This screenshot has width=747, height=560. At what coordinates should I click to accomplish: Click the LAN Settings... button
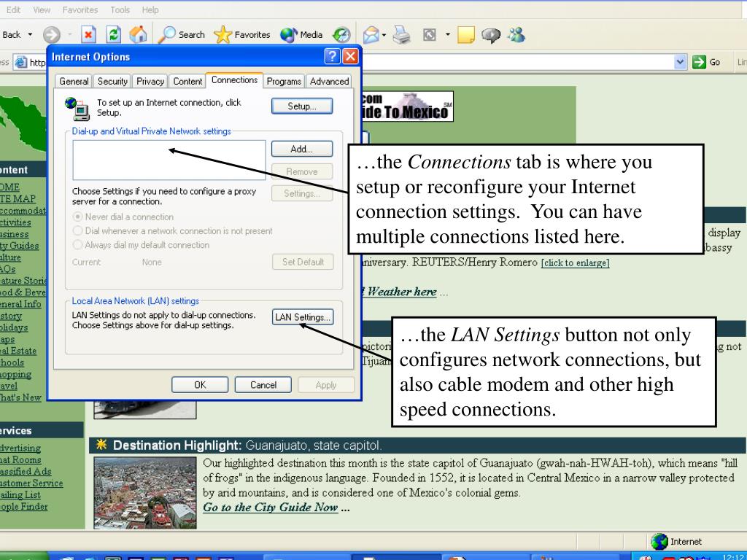303,317
